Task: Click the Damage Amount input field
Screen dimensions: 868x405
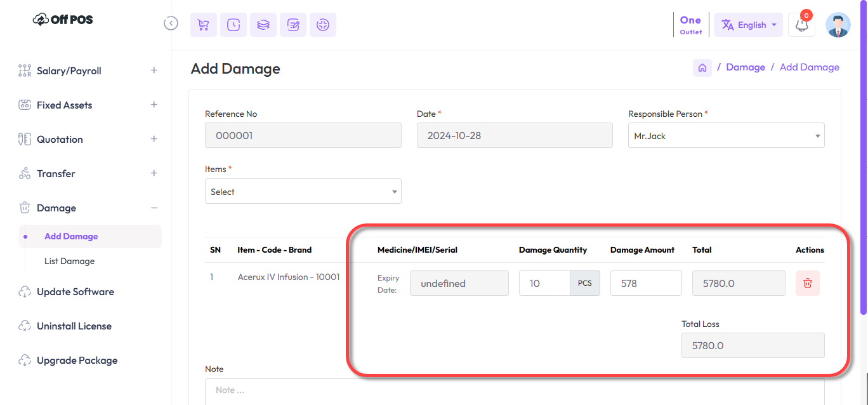Action: 645,283
